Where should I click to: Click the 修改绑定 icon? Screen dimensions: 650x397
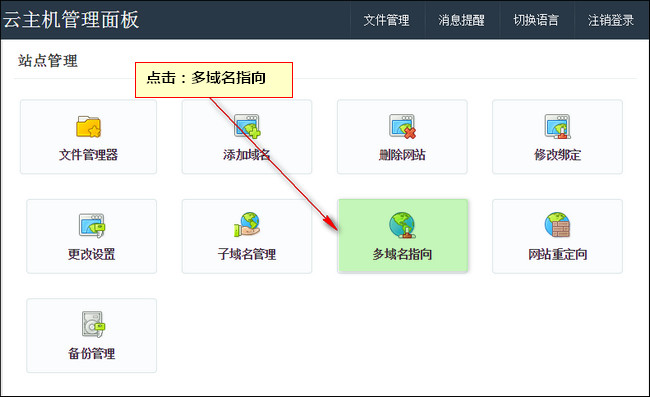tap(558, 126)
